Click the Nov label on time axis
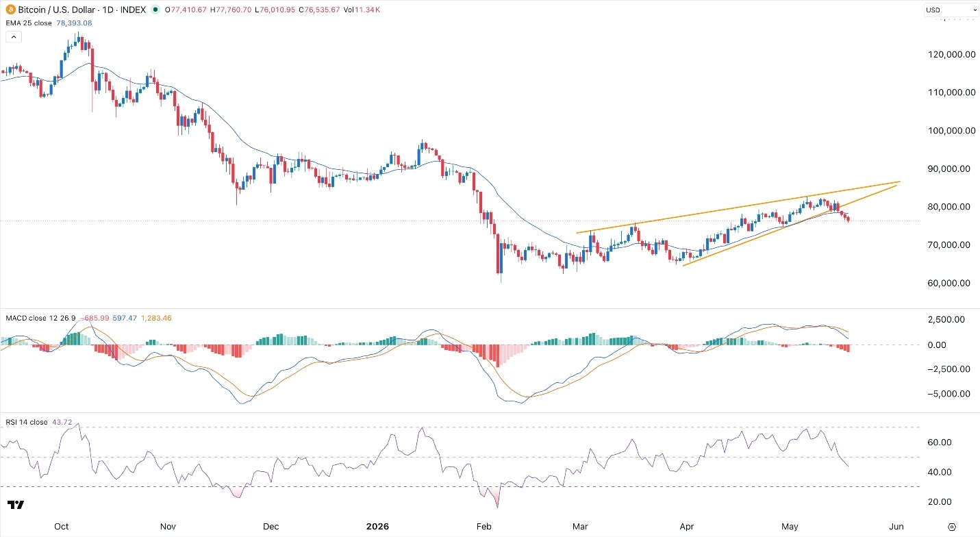The height and width of the screenshot is (537, 980). point(168,527)
